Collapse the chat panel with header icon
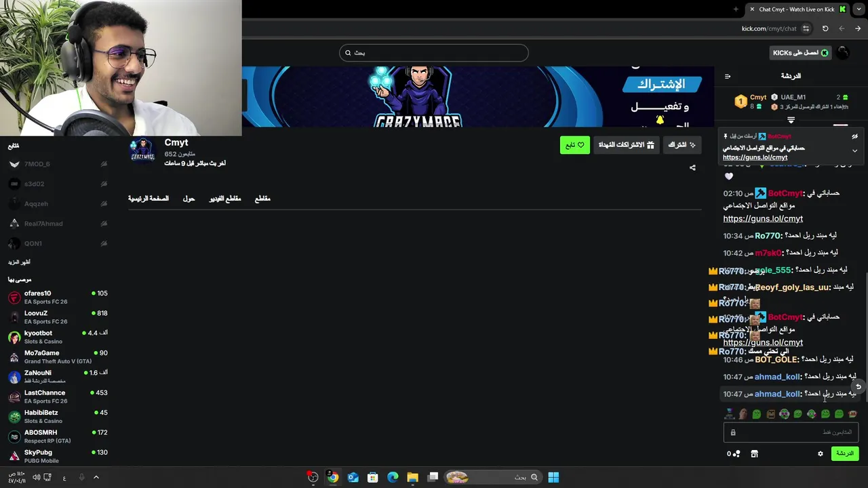Image resolution: width=868 pixels, height=488 pixels. tap(728, 77)
